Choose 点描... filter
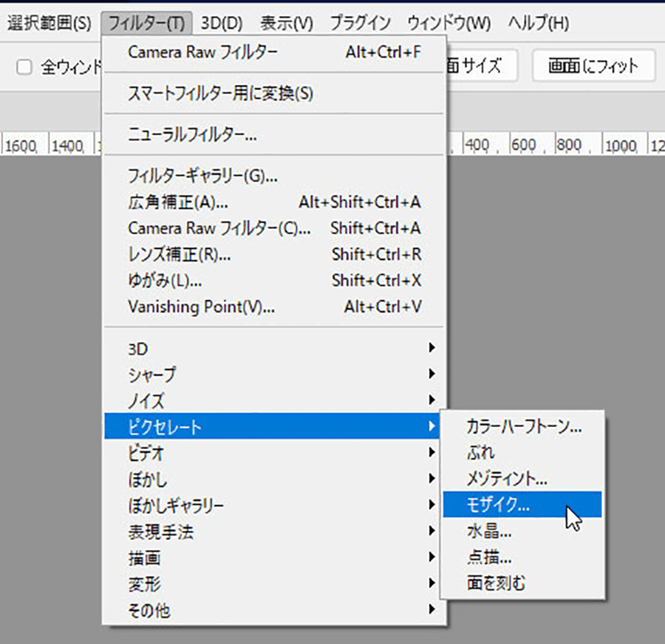The width and height of the screenshot is (665, 644). [x=522, y=557]
